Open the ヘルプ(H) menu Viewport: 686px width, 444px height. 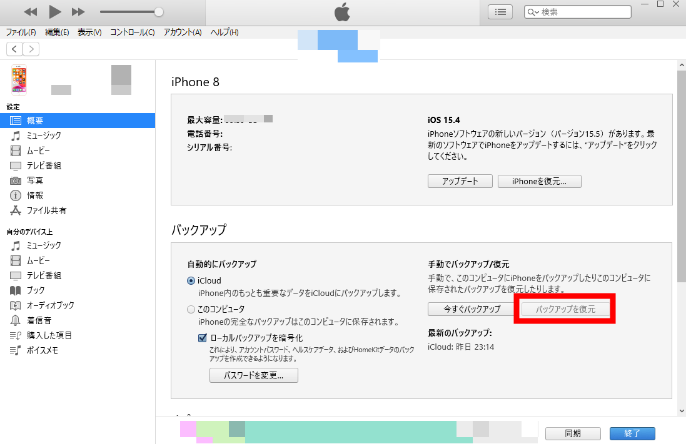[x=224, y=32]
